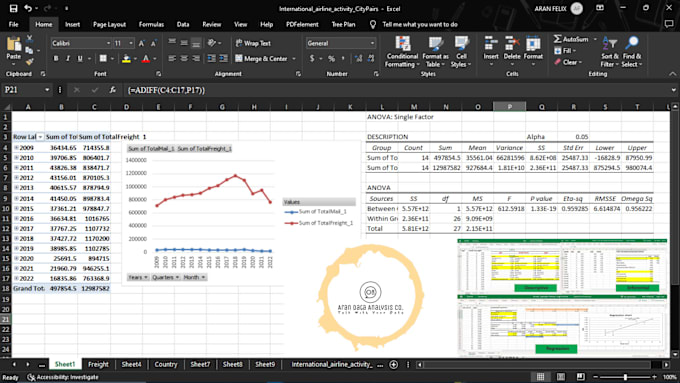Viewport: 680px width, 383px height.
Task: Toggle Bold formatting
Action: (56, 58)
